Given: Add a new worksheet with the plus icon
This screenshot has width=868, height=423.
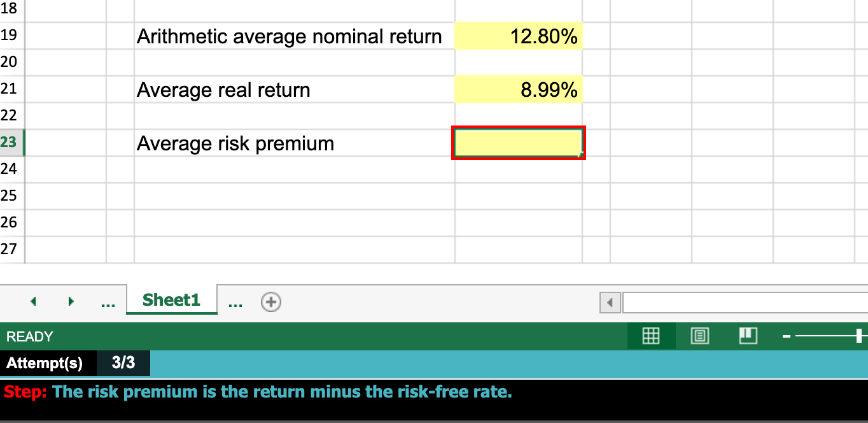Looking at the screenshot, I should pos(270,301).
